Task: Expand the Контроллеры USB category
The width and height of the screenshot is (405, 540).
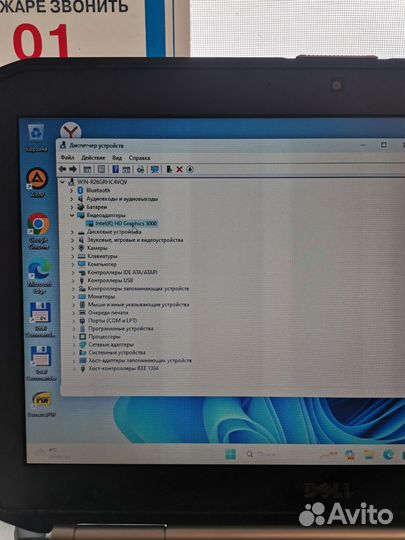Action: pos(73,280)
